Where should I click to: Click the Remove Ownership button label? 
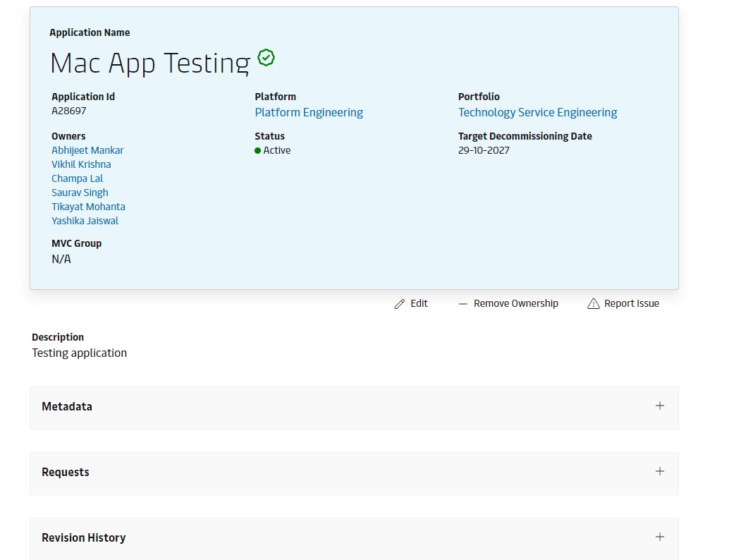pos(515,304)
